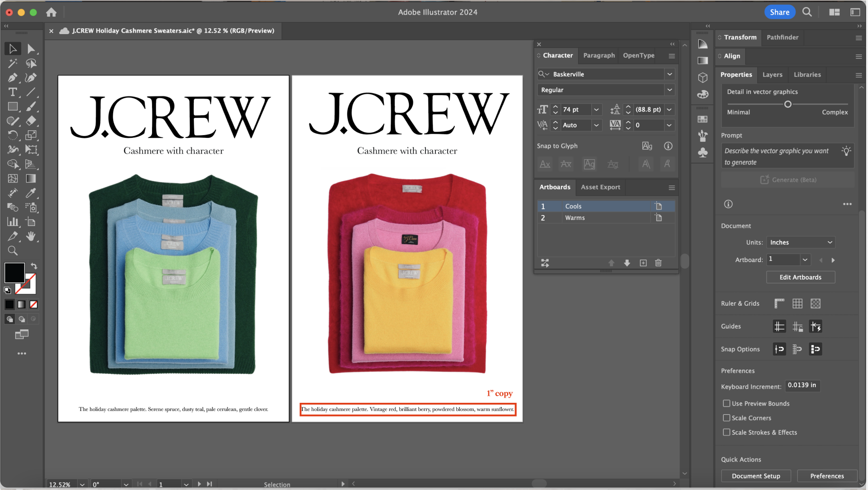Delete artboard with trash icon
This screenshot has width=868, height=490.
point(659,263)
